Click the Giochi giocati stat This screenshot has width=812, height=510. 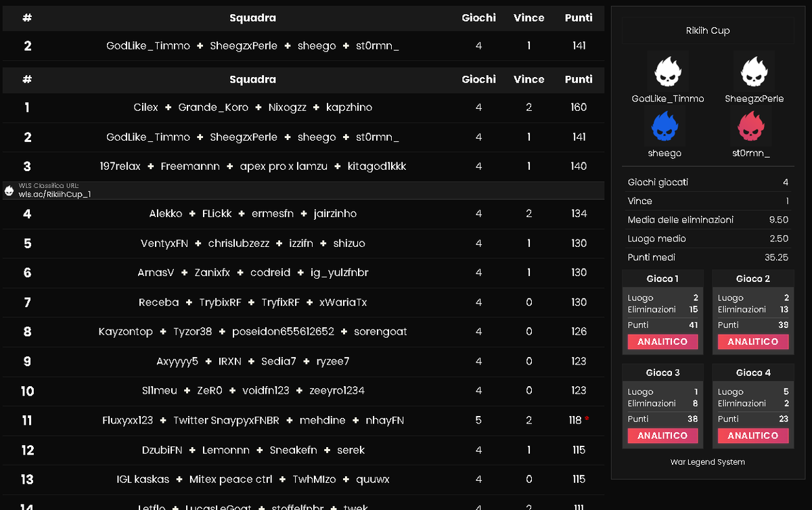tap(708, 183)
